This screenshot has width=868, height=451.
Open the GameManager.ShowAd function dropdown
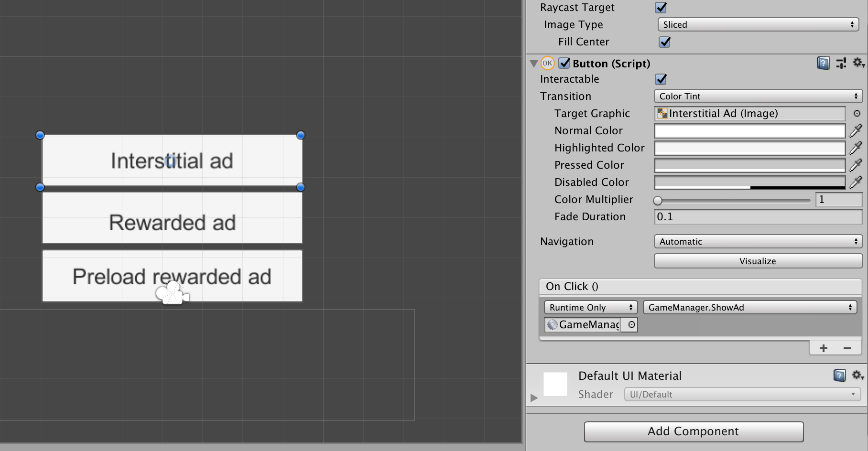tap(749, 308)
